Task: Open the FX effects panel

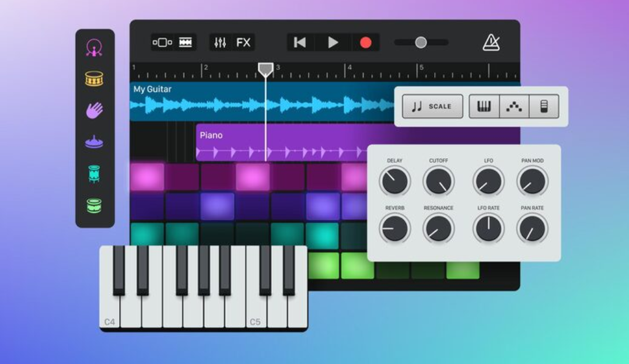Action: (243, 43)
